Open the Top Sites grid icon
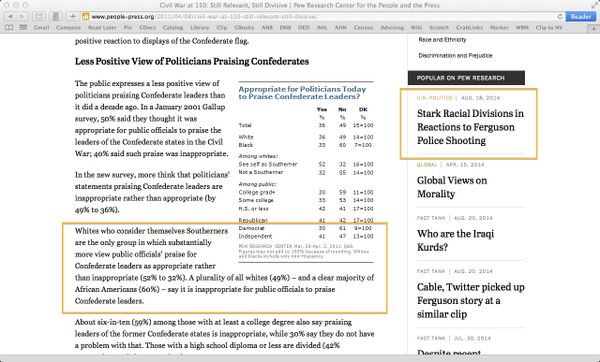The image size is (600, 362). [x=23, y=28]
